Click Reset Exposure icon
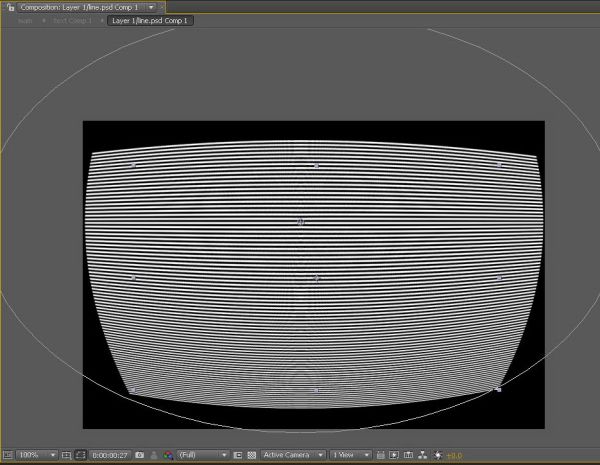This screenshot has width=600, height=465. click(x=438, y=455)
